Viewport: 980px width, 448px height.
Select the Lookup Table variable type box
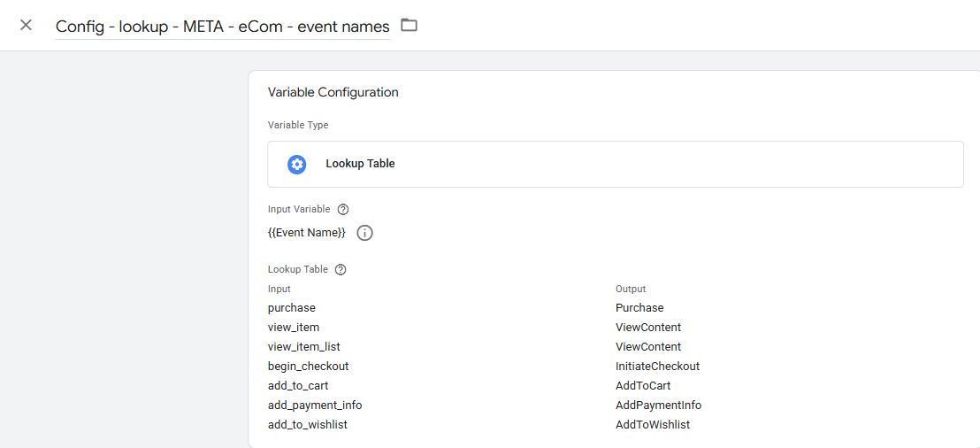616,164
